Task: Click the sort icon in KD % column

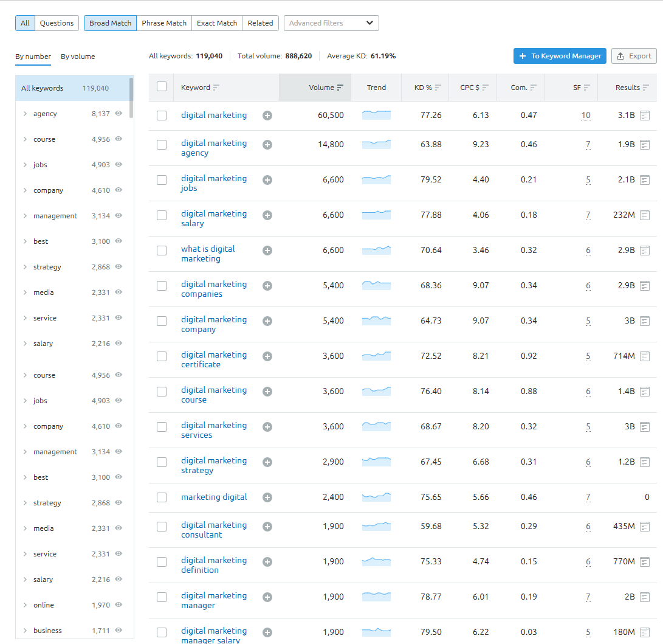Action: [438, 88]
